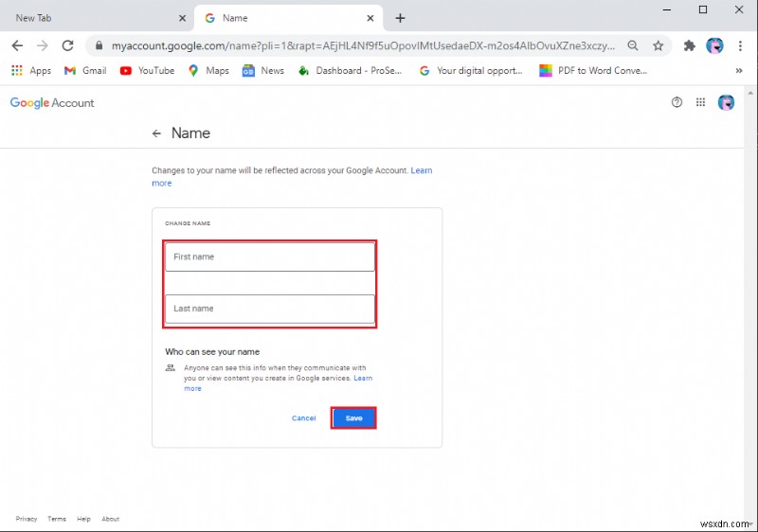Open Chrome profile avatar in toolbar
The width and height of the screenshot is (758, 532).
714,45
